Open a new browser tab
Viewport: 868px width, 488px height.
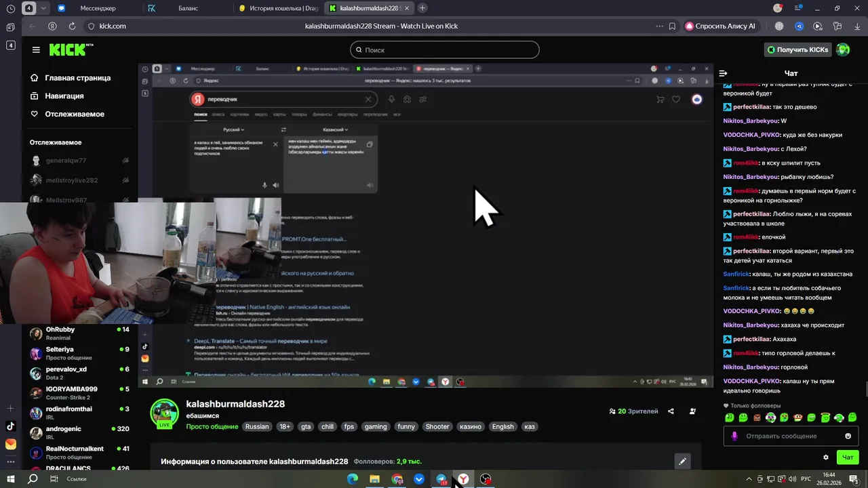[422, 8]
